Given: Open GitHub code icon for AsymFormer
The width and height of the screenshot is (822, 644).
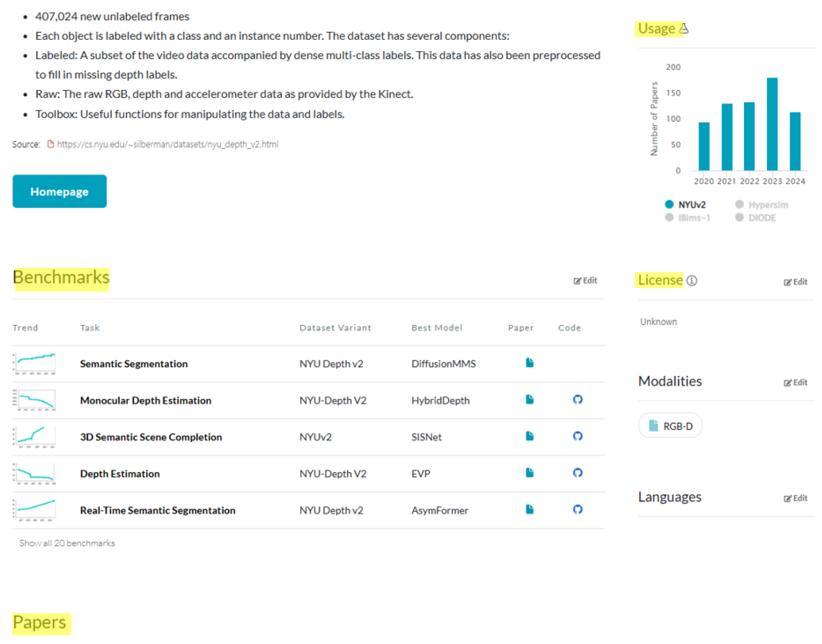Looking at the screenshot, I should [577, 509].
